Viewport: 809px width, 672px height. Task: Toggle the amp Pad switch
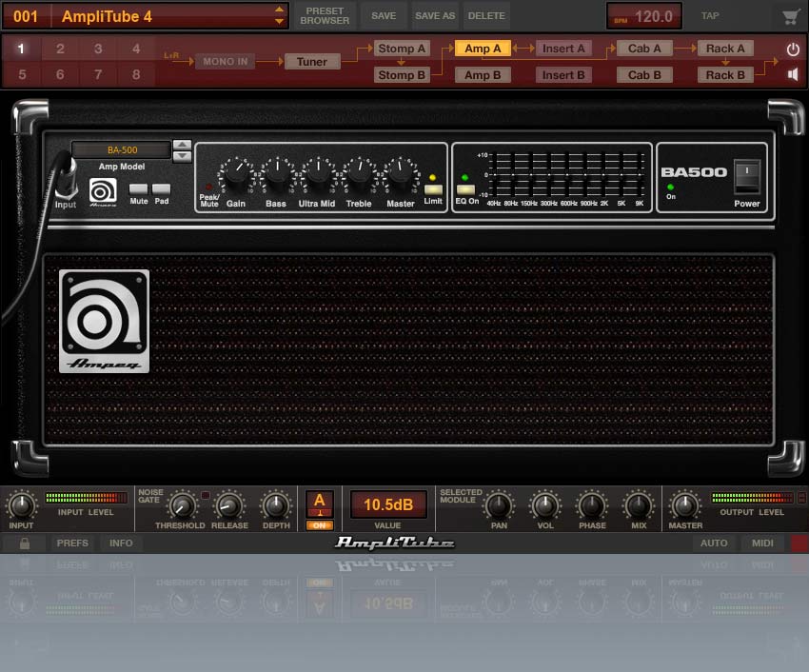(161, 188)
